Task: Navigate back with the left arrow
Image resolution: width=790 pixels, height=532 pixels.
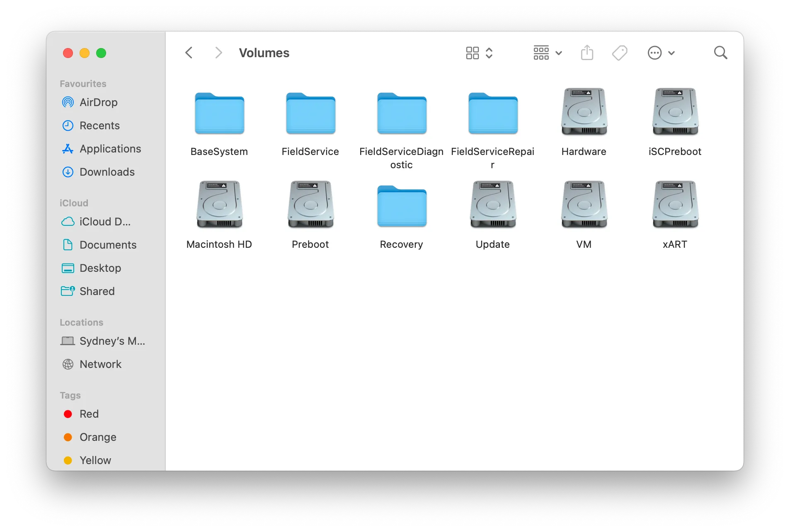Action: (189, 53)
